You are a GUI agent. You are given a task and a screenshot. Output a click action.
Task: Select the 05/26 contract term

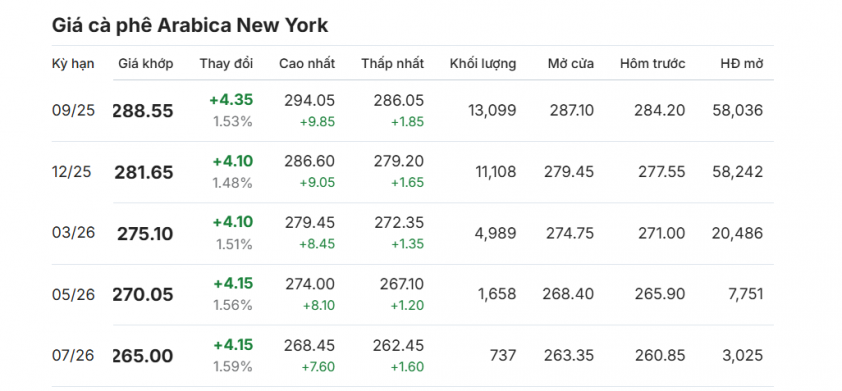[x=73, y=294]
